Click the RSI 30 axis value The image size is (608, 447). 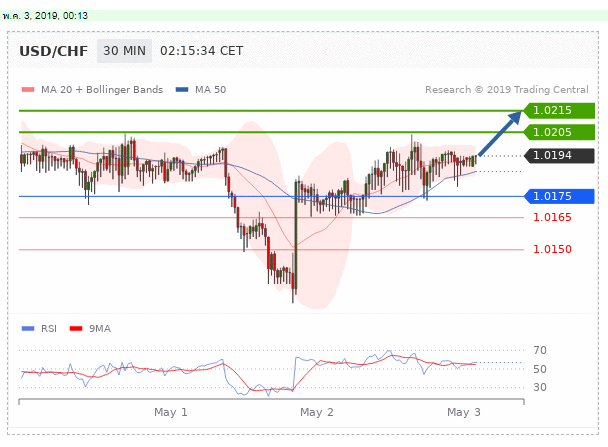point(540,387)
